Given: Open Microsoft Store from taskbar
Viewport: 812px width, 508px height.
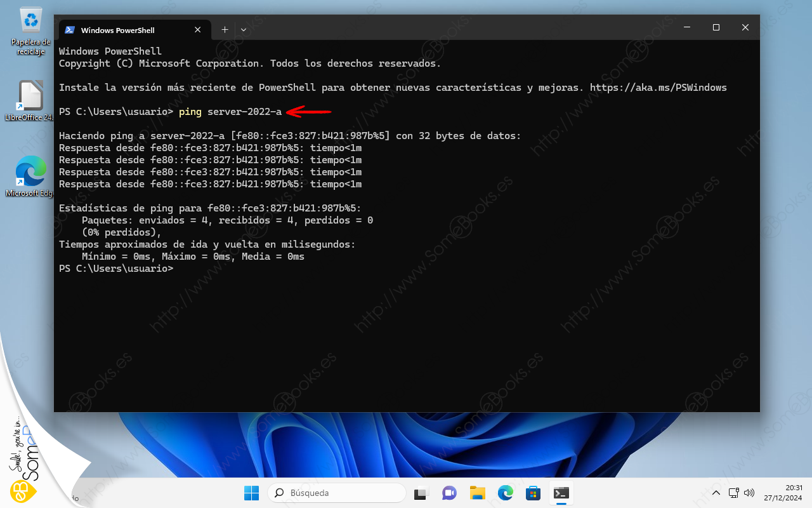Looking at the screenshot, I should coord(534,493).
